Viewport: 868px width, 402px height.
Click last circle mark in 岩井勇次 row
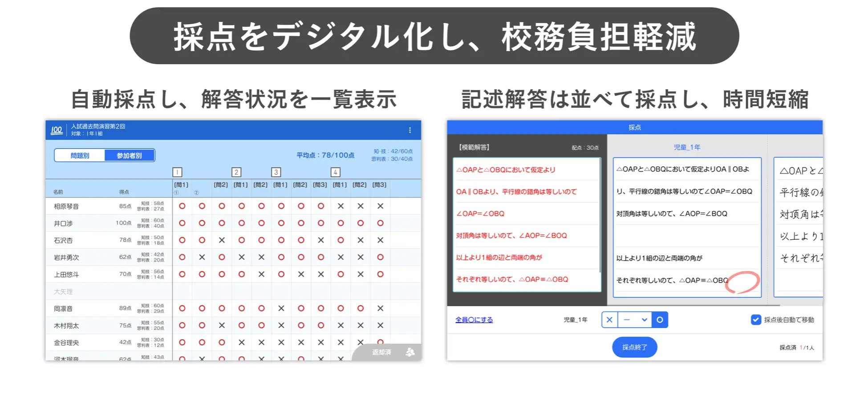(380, 257)
